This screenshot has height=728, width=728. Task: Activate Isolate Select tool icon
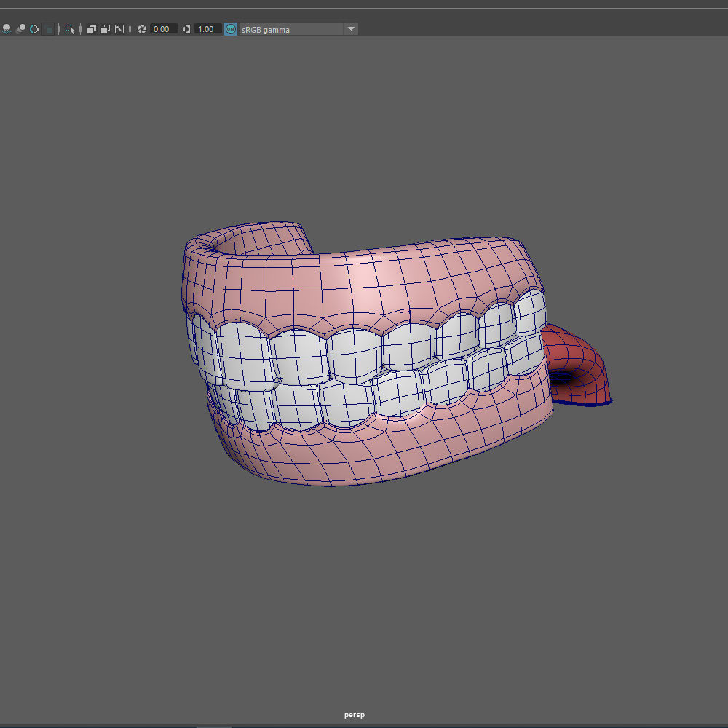click(70, 29)
